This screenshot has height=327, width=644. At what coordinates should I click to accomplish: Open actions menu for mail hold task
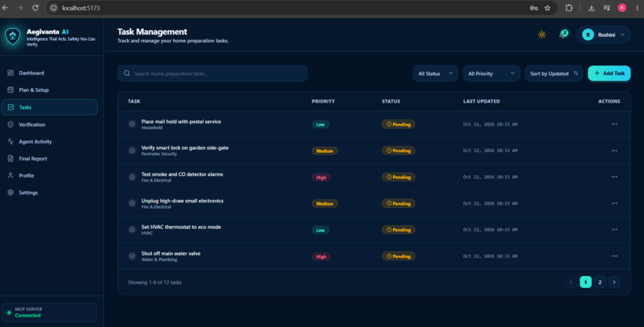[614, 124]
